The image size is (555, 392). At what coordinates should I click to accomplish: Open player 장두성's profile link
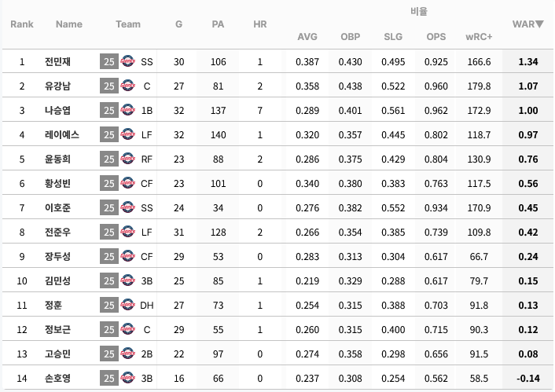point(57,257)
